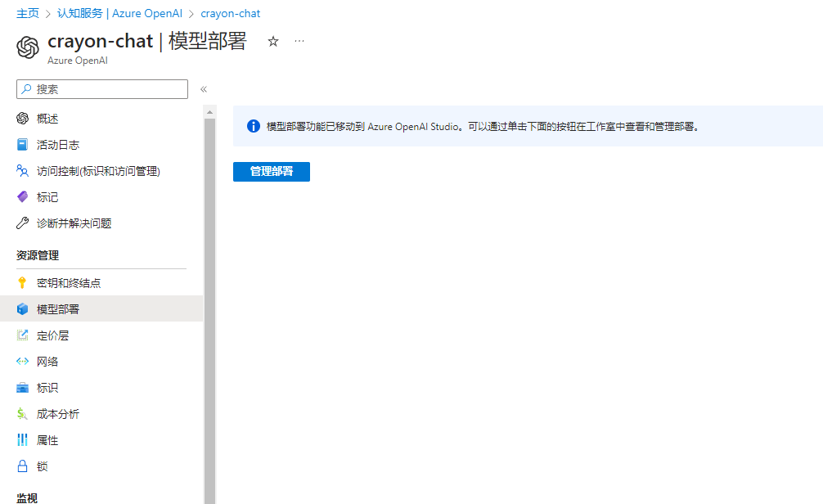Image resolution: width=823 pixels, height=504 pixels.
Task: Collapse the sidebar with the double chevron
Action: point(204,89)
